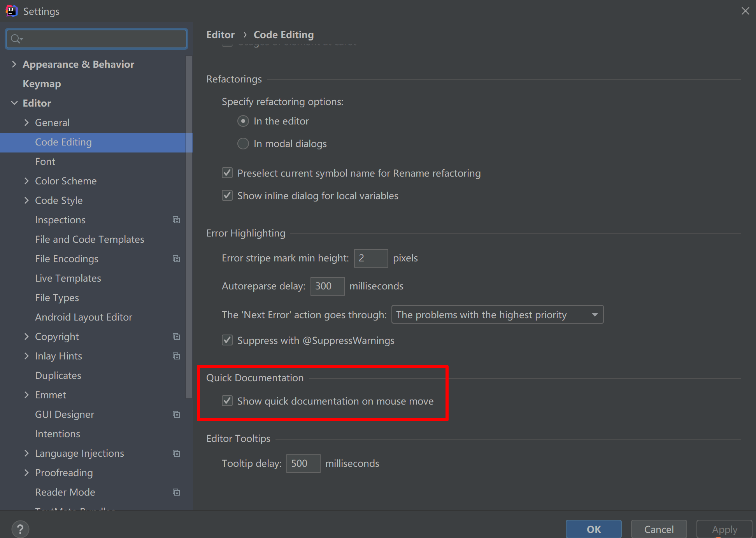Expand the Proofreading node

[26, 473]
